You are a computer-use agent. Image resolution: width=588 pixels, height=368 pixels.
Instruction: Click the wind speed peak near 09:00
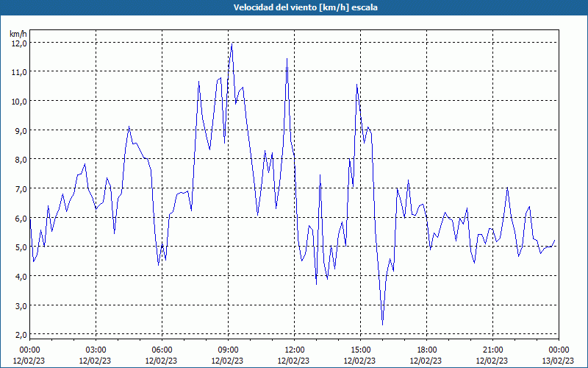pyautogui.click(x=232, y=44)
